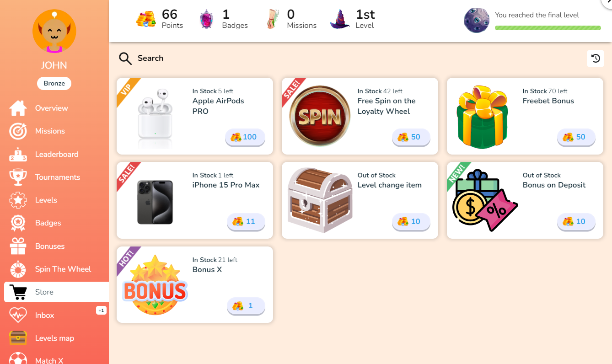This screenshot has height=364, width=612.
Task: Open Missions via the target icon
Action: tap(18, 131)
